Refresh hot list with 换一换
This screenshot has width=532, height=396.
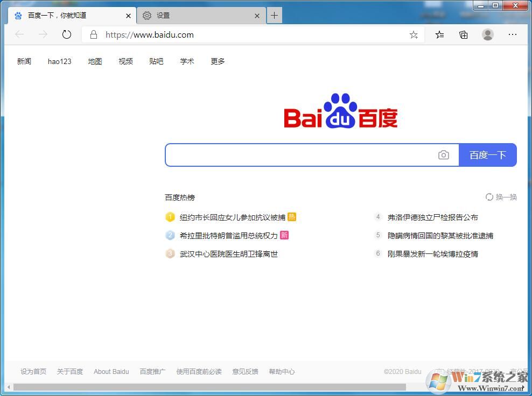point(501,197)
